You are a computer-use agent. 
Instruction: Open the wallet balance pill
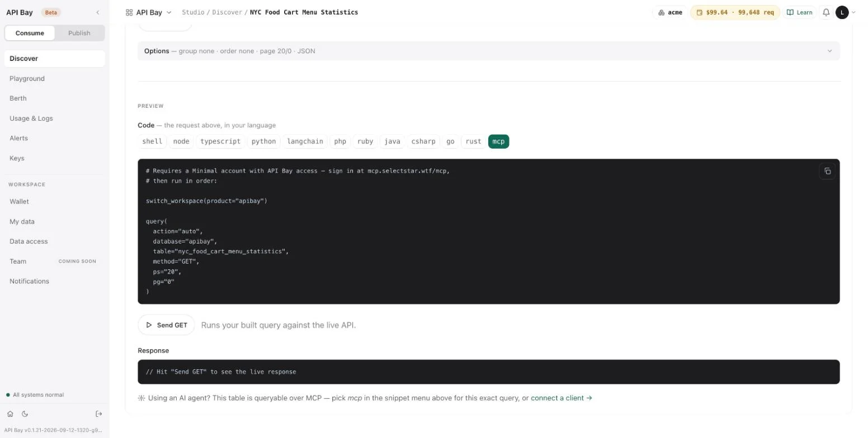point(735,12)
